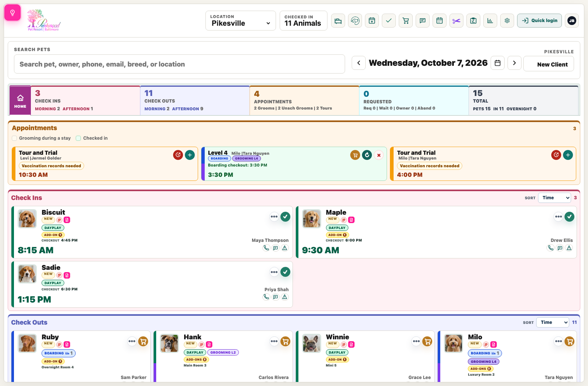Viewport: 588px width, 386px height.
Task: Click the lightbulb icon at top left
Action: (12, 13)
